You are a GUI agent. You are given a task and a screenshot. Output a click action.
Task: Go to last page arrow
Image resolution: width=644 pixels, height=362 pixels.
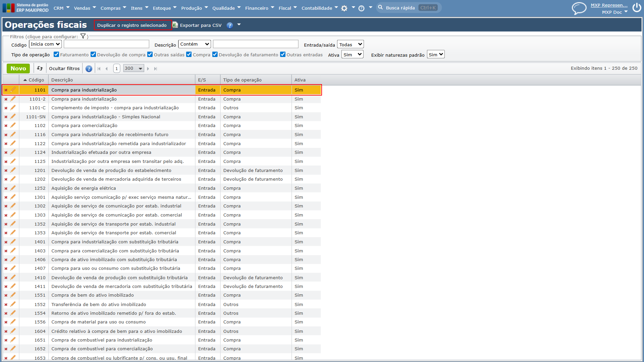coord(156,69)
